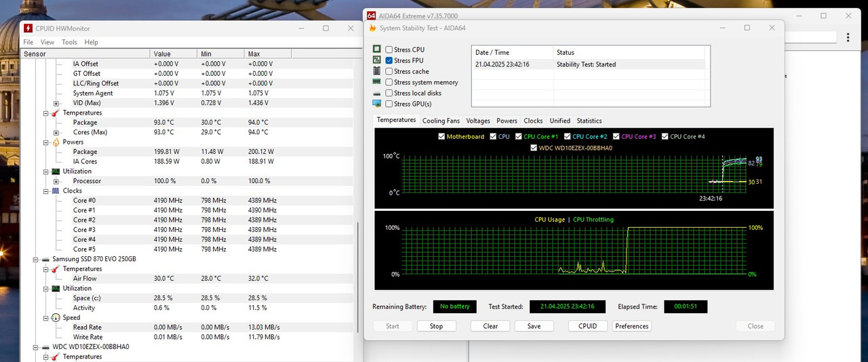Click the Save button
The height and width of the screenshot is (362, 868).
tap(534, 326)
